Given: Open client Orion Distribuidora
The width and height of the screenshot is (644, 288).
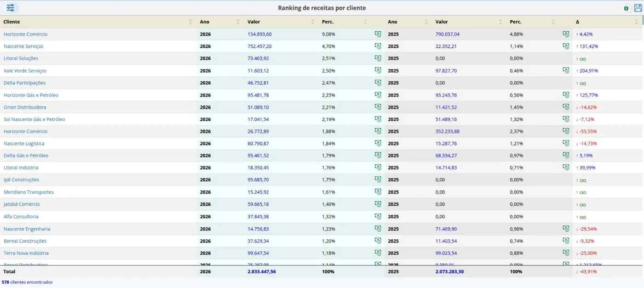Looking at the screenshot, I should (x=25, y=107).
